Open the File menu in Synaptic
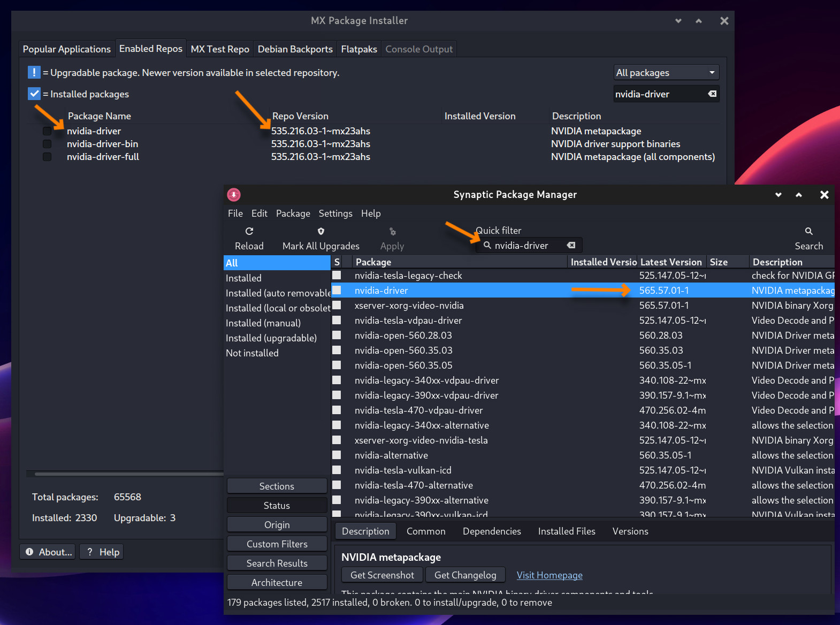Viewport: 840px width, 625px height. click(x=235, y=214)
